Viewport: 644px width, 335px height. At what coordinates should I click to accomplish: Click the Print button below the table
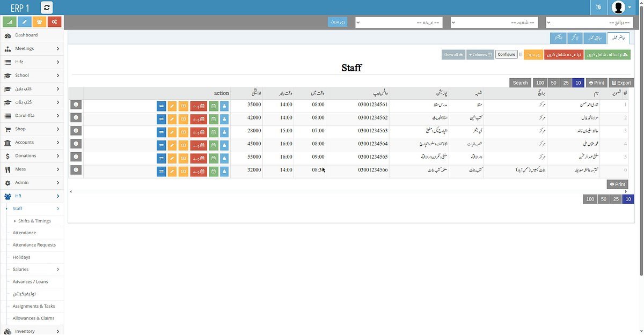617,184
